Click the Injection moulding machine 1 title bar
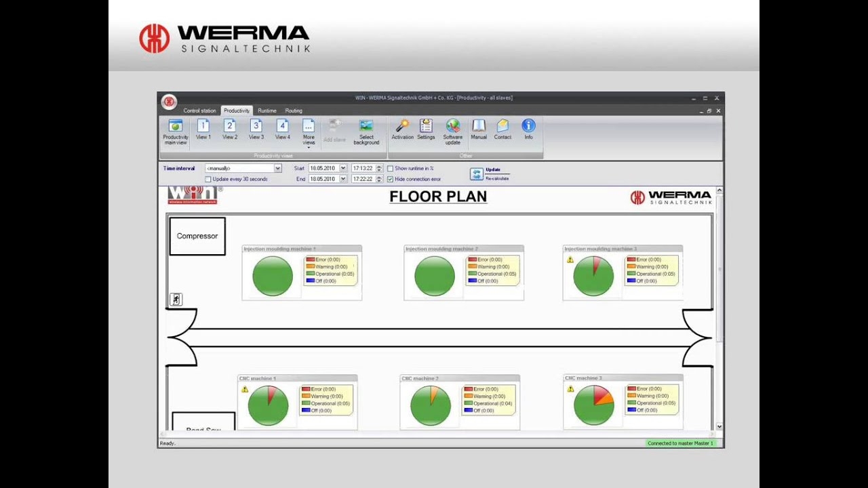Image resolution: width=868 pixels, height=488 pixels. (x=302, y=249)
